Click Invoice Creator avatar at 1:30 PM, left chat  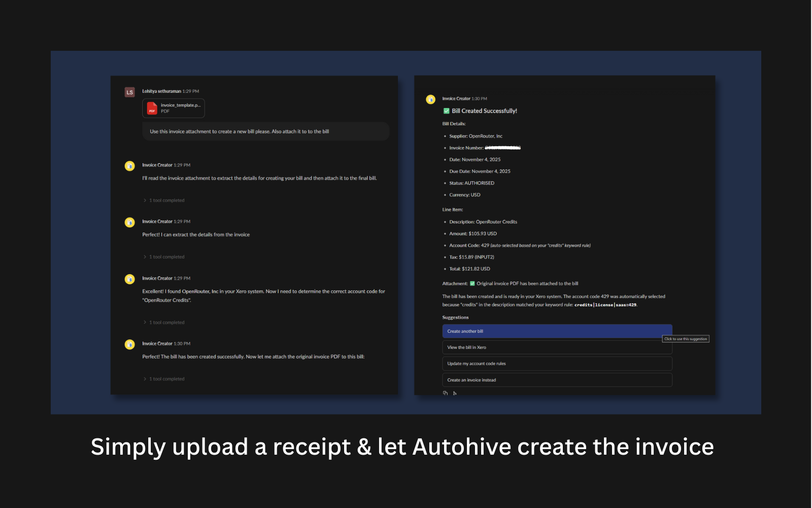coord(130,344)
